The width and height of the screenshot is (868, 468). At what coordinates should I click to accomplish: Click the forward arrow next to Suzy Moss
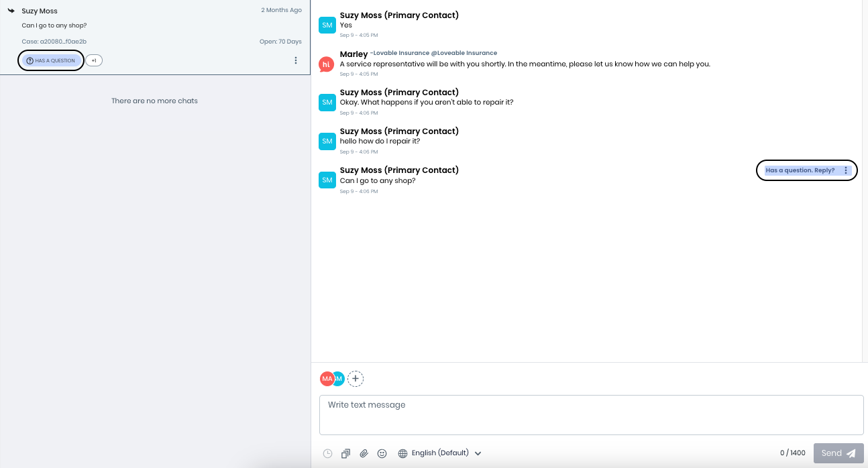point(10,10)
